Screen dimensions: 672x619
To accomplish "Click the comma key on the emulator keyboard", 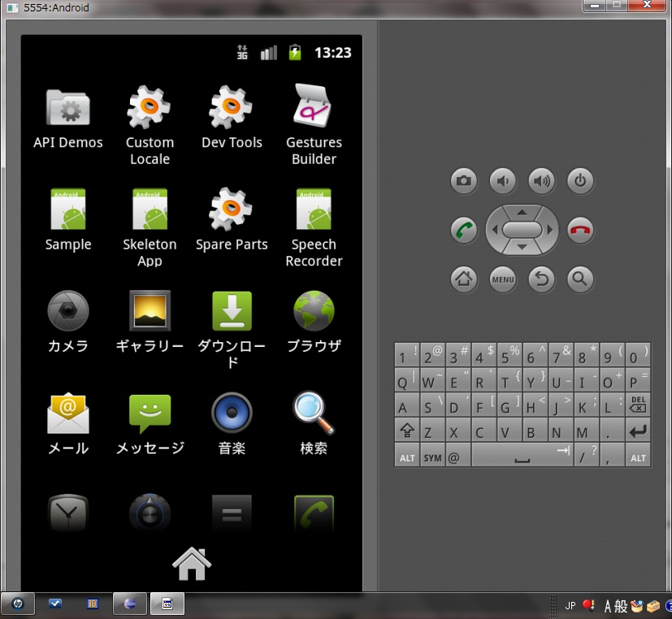I will [x=612, y=455].
